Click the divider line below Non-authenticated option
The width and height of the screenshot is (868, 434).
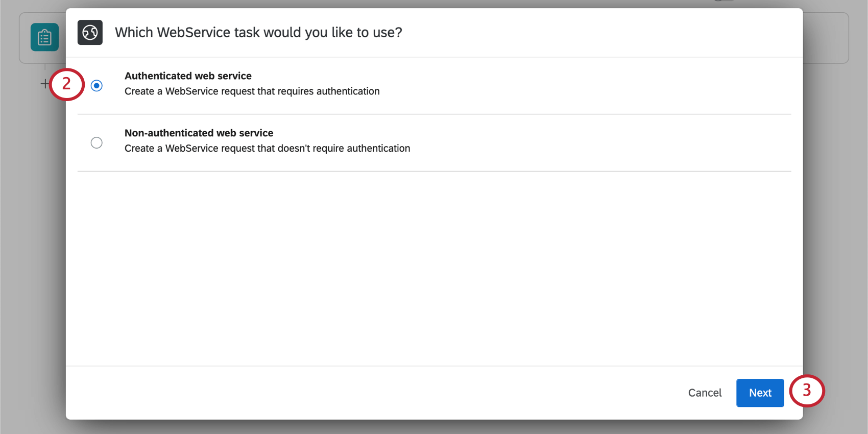[434, 172]
